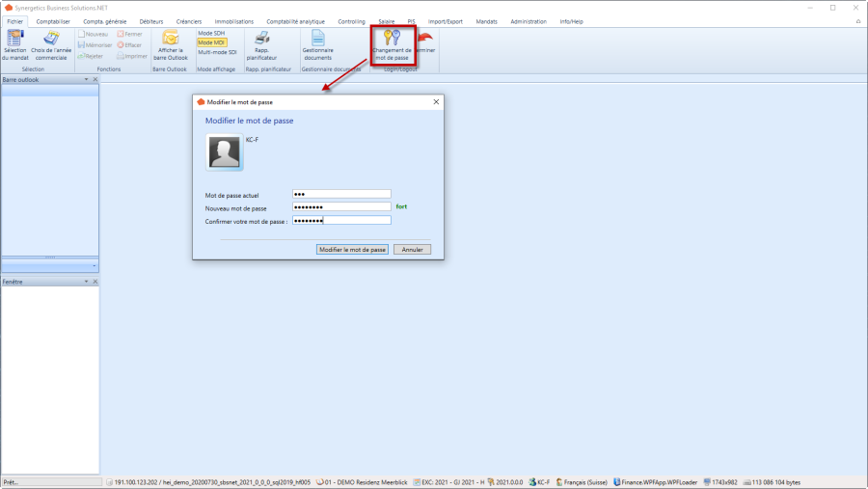Open the Comptabilité analytique tab
The image size is (868, 489).
coord(296,21)
